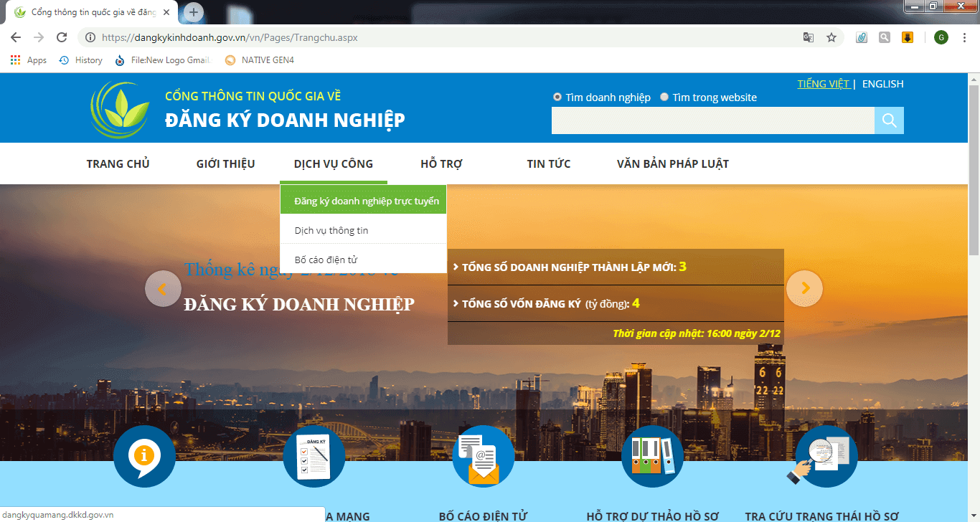Click the registration checklist icon
980x522 pixels.
314,457
